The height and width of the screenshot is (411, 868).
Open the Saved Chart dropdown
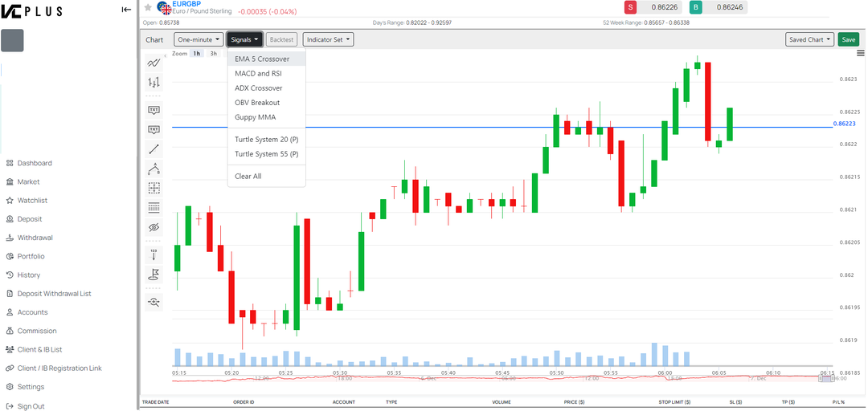[x=809, y=39]
